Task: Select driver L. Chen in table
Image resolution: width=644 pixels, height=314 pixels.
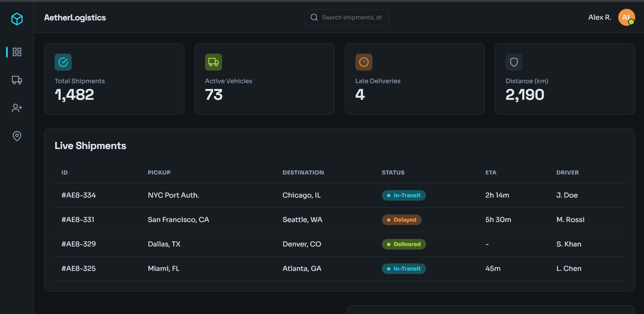Action: pos(569,269)
